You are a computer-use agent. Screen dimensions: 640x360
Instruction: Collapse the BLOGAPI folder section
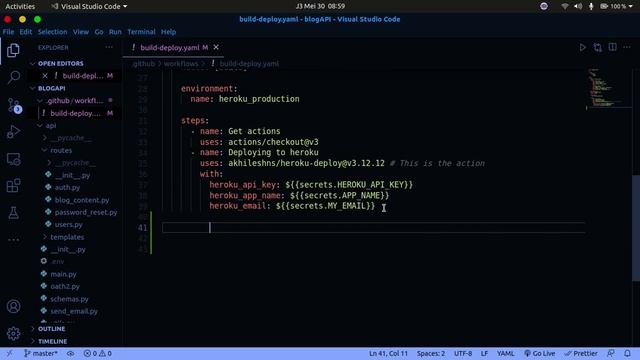[x=51, y=88]
